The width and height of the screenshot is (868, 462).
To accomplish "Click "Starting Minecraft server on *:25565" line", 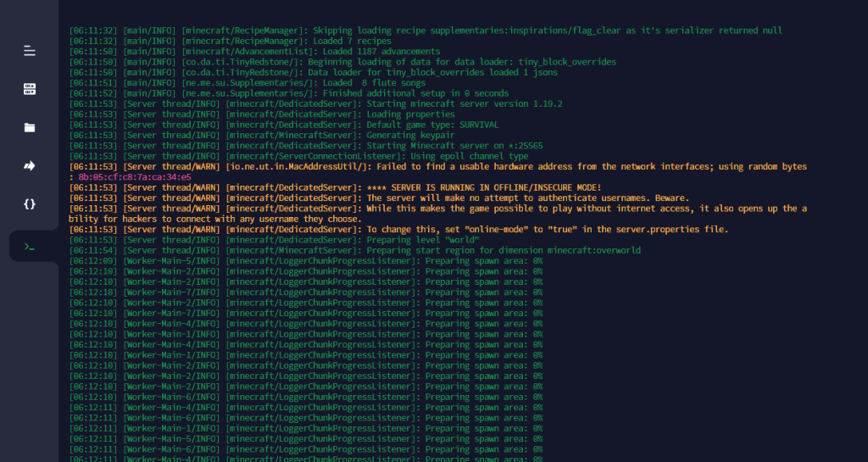I will pos(306,146).
